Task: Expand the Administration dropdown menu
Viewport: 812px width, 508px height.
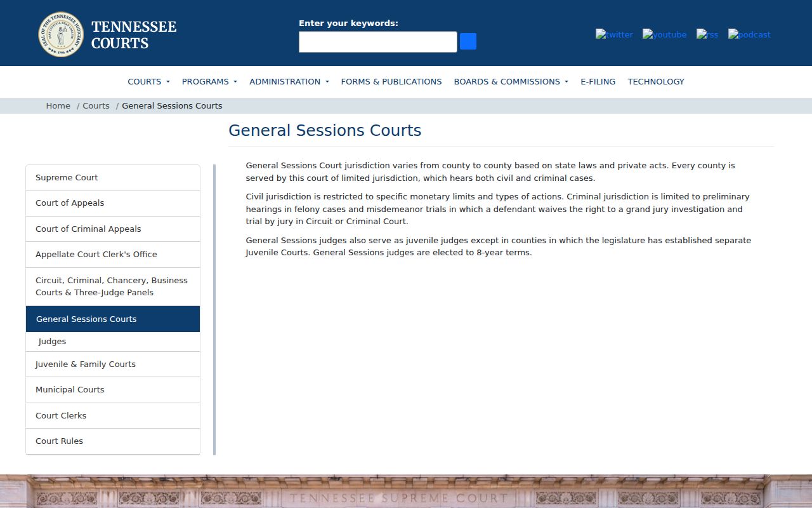Action: pos(289,81)
